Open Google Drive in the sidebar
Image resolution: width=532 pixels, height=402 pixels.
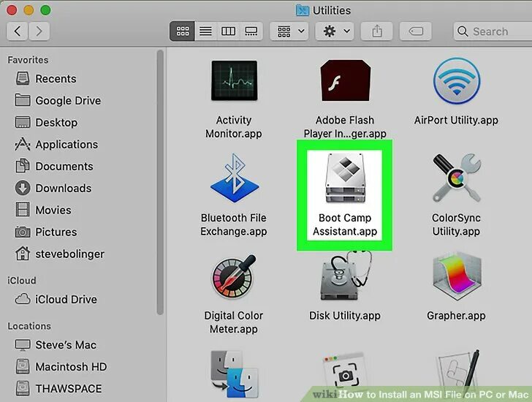[x=58, y=100]
